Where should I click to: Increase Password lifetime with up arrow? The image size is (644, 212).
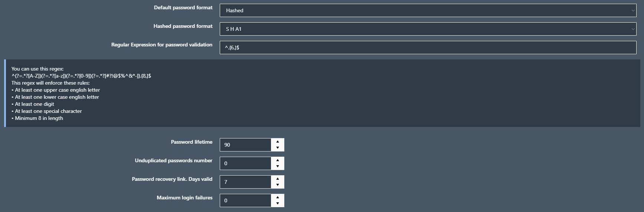[x=278, y=141]
